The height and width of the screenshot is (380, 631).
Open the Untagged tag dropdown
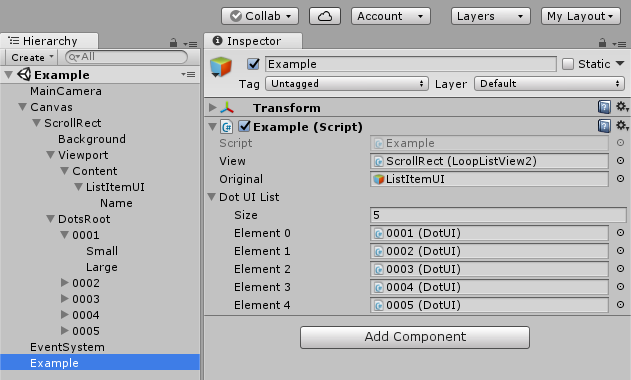(x=347, y=84)
